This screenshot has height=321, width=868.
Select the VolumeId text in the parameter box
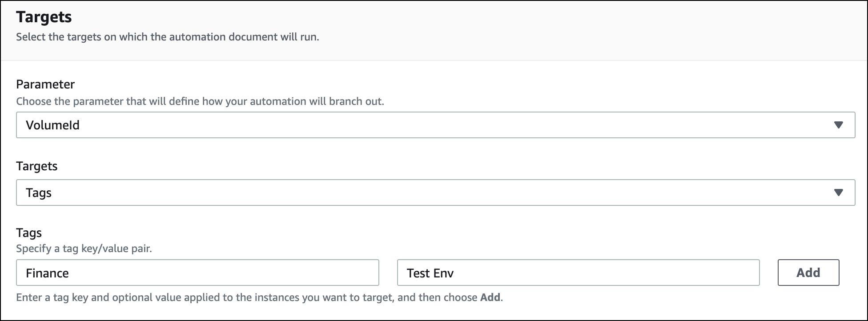click(53, 125)
